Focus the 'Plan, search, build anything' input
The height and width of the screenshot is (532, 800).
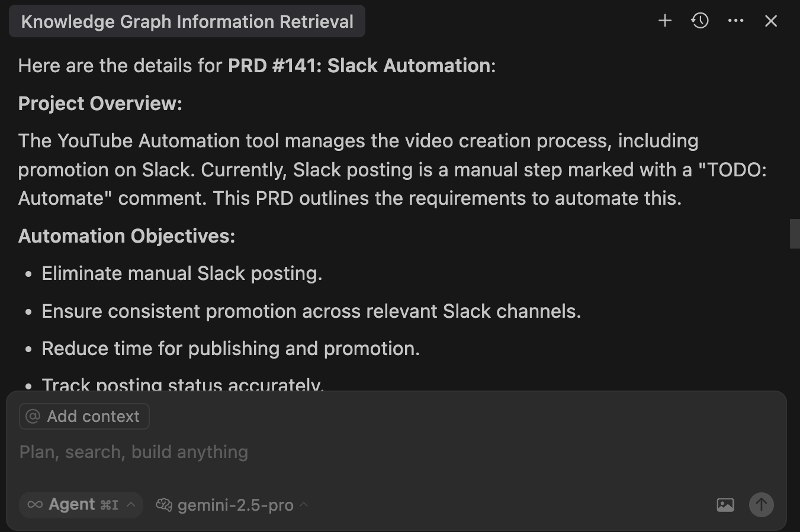396,452
